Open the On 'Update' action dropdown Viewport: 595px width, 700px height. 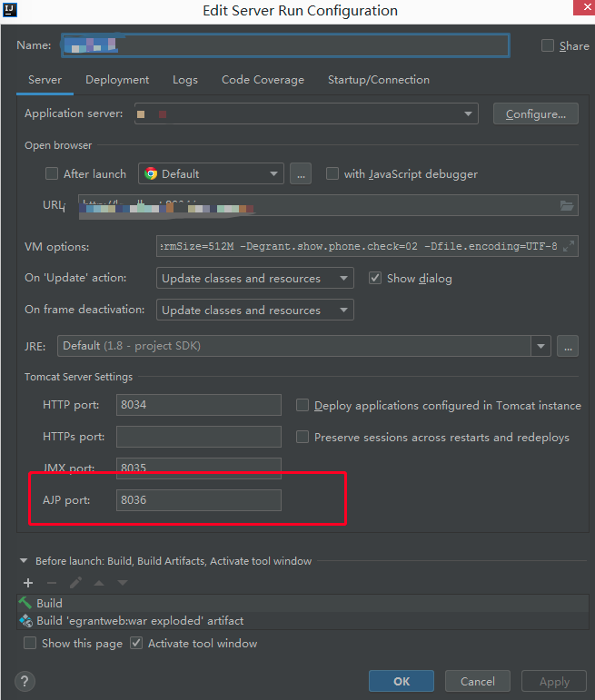254,279
